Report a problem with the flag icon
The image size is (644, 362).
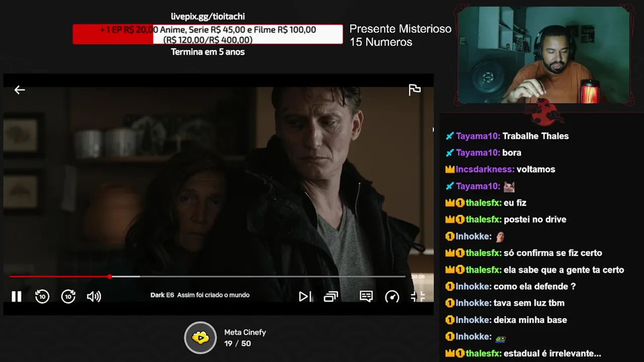tap(415, 90)
